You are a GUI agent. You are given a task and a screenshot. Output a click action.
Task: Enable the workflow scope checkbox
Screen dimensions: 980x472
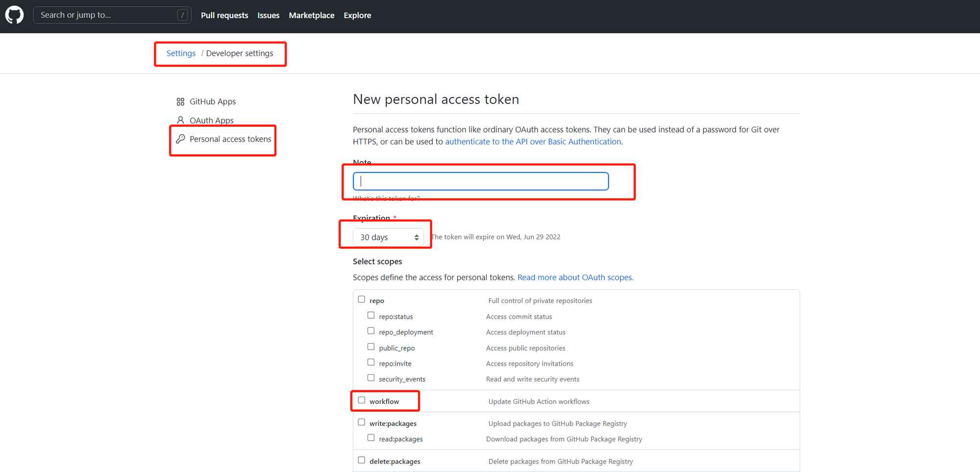(362, 400)
